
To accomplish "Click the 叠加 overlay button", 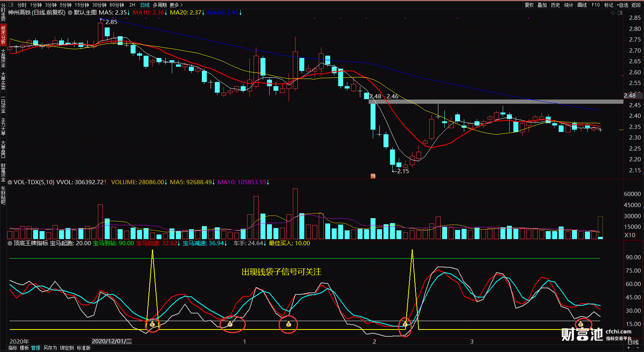I will click(542, 5).
